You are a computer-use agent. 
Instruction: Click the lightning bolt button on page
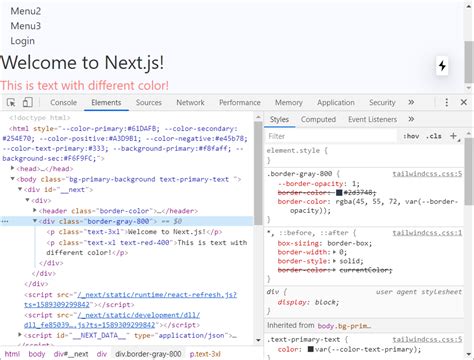[442, 66]
